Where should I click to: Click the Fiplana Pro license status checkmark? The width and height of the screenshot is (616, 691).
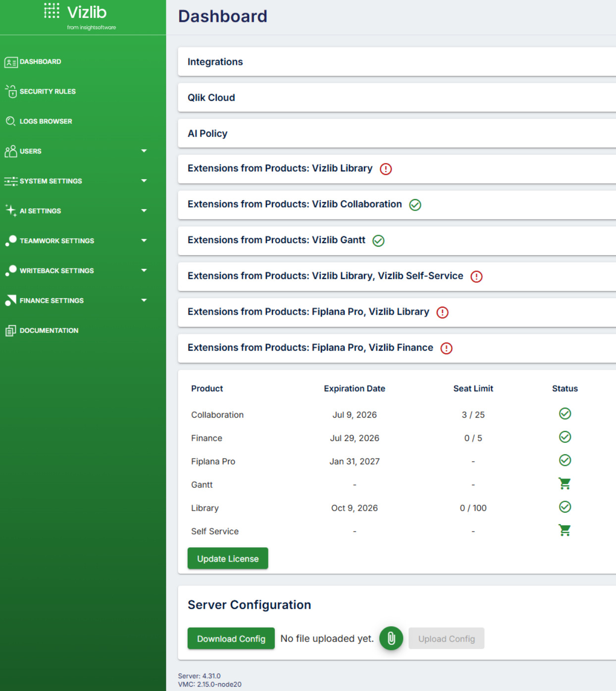tap(565, 460)
